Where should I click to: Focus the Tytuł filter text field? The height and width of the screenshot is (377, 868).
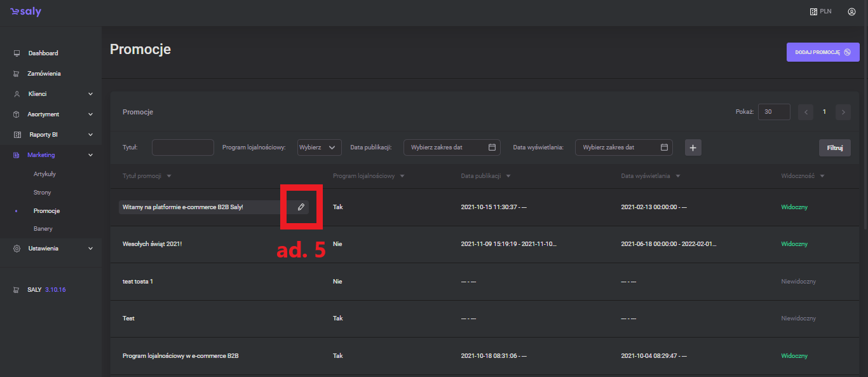(x=183, y=147)
